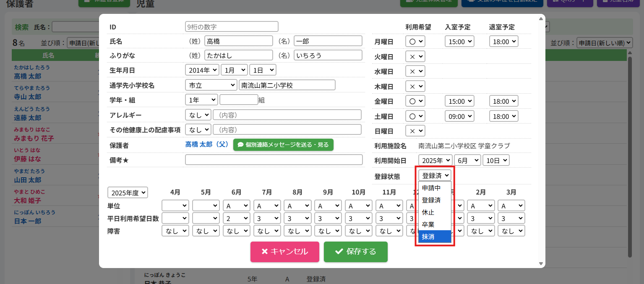
Task: Open the Monday 利用希望 dropdown
Action: [415, 42]
